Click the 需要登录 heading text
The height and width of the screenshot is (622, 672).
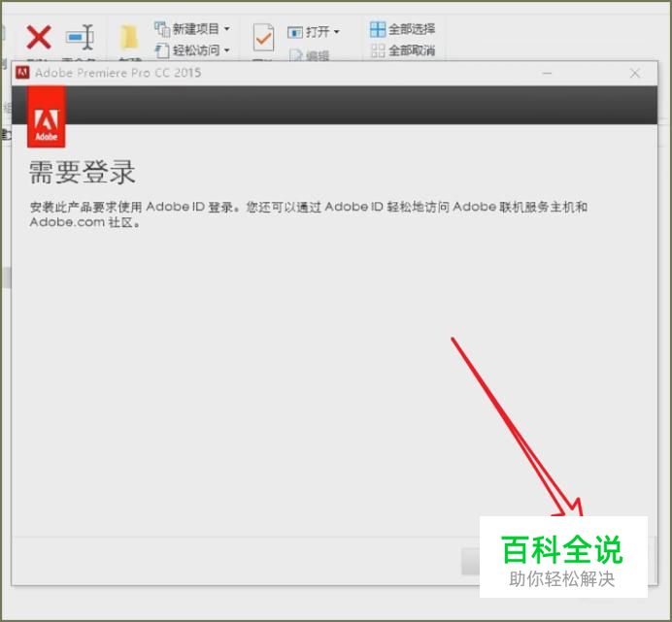click(x=83, y=173)
